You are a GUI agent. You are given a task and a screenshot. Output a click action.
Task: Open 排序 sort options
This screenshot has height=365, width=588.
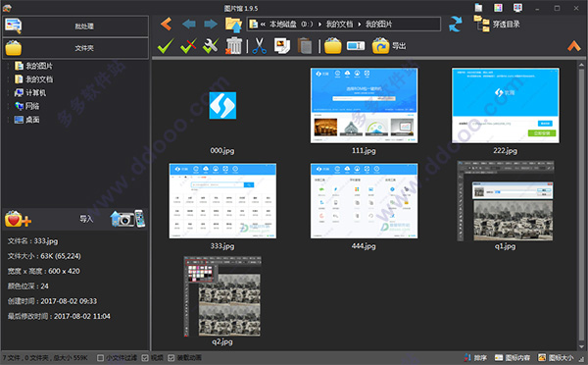pyautogui.click(x=475, y=358)
